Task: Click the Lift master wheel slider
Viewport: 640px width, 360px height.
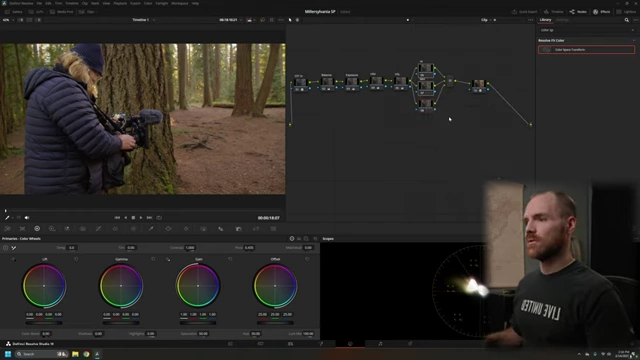Action: 44,323
